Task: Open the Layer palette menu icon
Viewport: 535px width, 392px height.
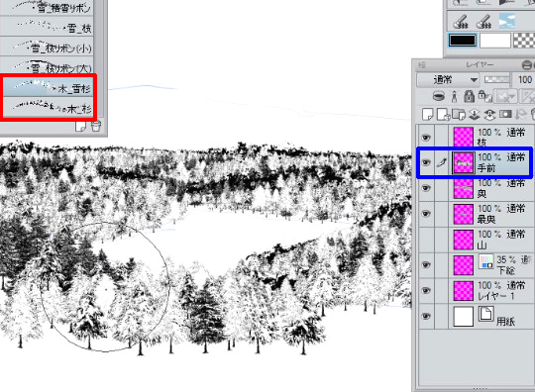Action: pyautogui.click(x=422, y=64)
